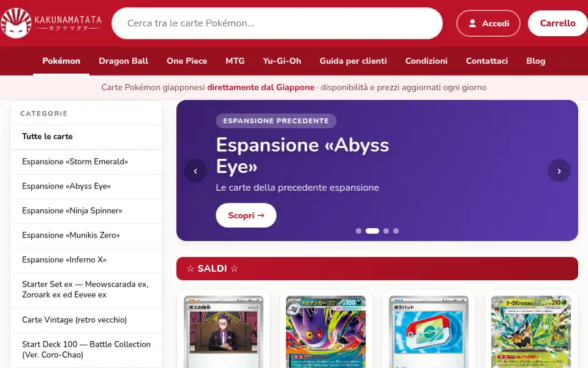Click the search field for Pokémon cards
This screenshot has width=588, height=368.
(x=277, y=23)
